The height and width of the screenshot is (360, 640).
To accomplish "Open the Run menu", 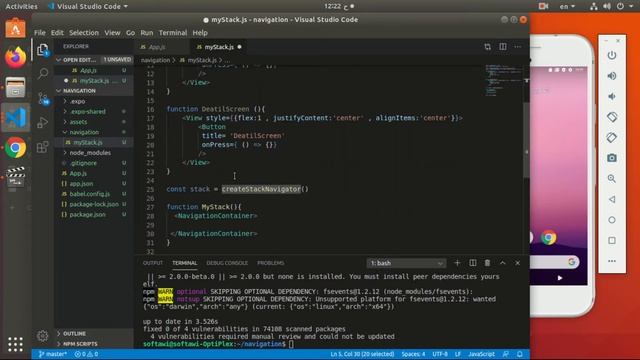I will pyautogui.click(x=147, y=33).
